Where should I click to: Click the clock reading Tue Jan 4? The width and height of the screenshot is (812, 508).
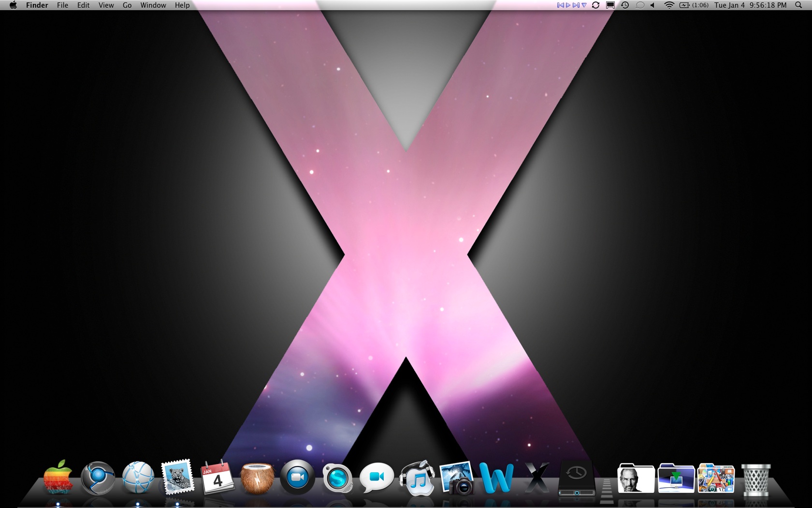pyautogui.click(x=751, y=5)
